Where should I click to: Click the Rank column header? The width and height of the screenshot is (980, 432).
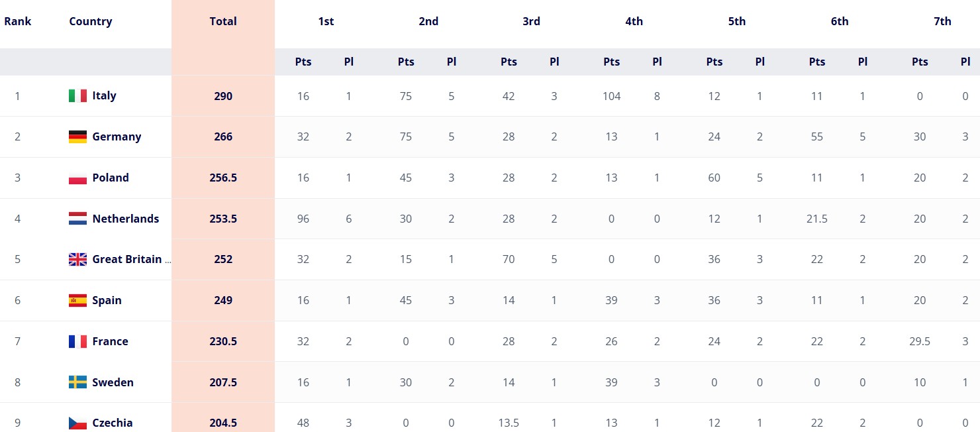tap(18, 21)
